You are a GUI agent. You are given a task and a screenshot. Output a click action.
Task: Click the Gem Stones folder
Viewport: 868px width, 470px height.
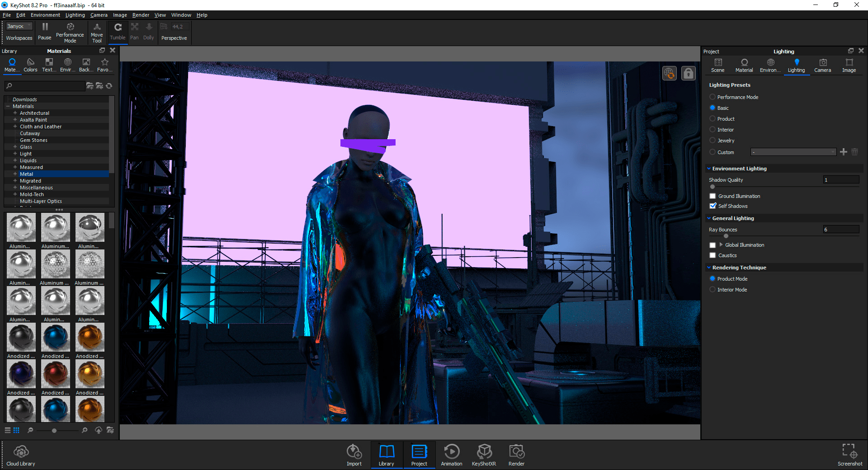click(x=33, y=140)
